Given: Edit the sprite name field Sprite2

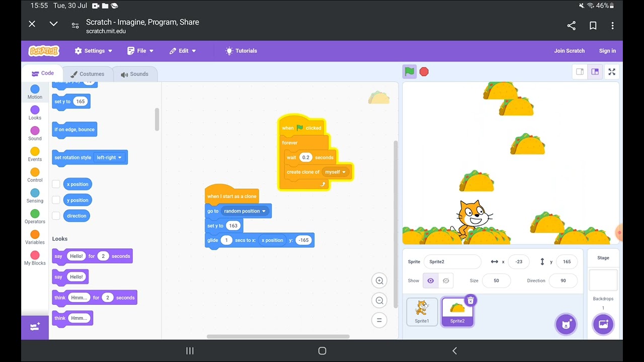Looking at the screenshot, I should tap(452, 261).
